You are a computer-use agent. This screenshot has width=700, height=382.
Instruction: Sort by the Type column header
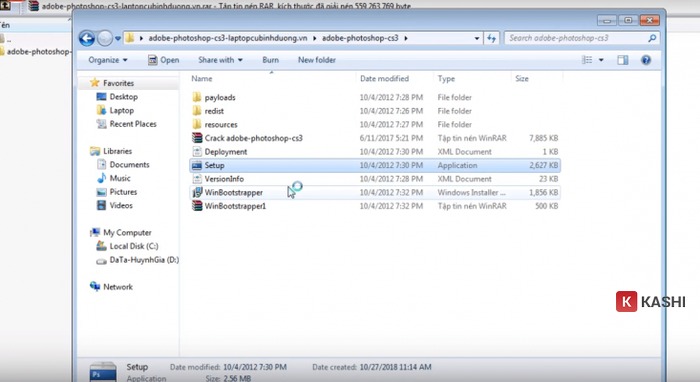click(x=446, y=79)
